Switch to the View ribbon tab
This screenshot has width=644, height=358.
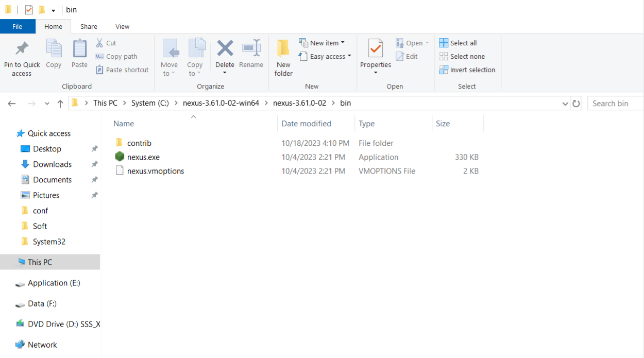(122, 26)
